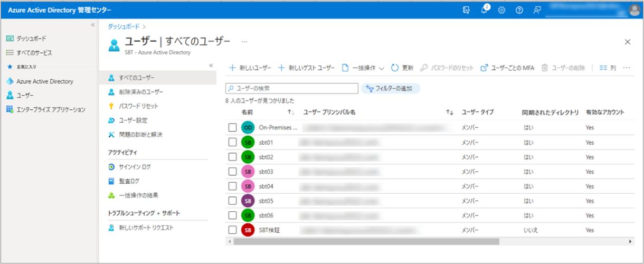Sort by ユーザー プリンシパル名 sort arrows
The image size is (644, 264).
[450, 112]
